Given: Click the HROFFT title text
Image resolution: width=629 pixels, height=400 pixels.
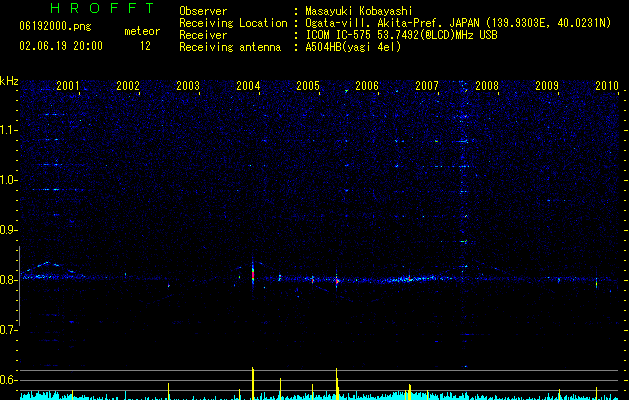Looking at the screenshot, I should (x=103, y=8).
